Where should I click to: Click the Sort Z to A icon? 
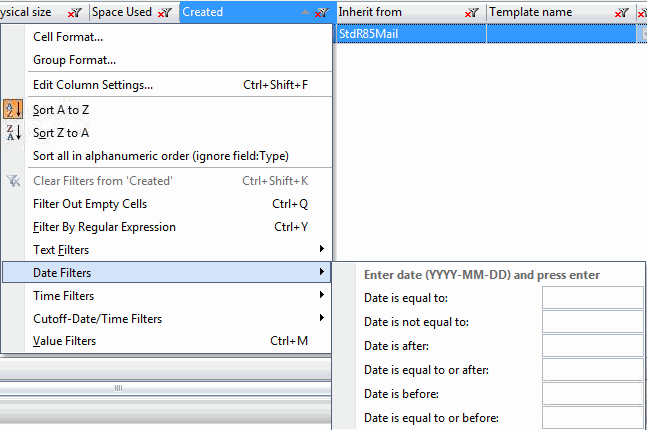pos(13,133)
